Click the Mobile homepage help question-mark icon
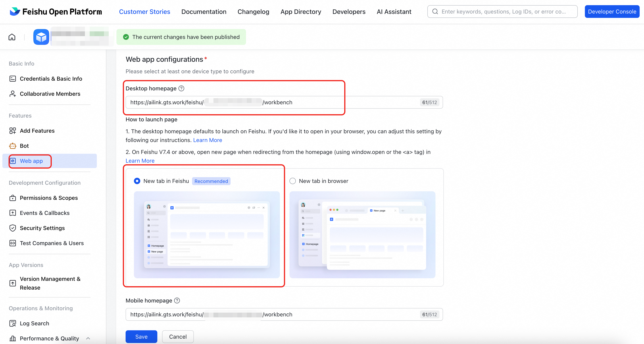 177,301
